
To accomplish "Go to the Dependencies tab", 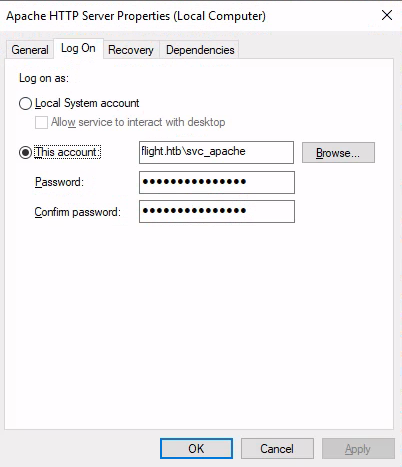I will tap(200, 50).
